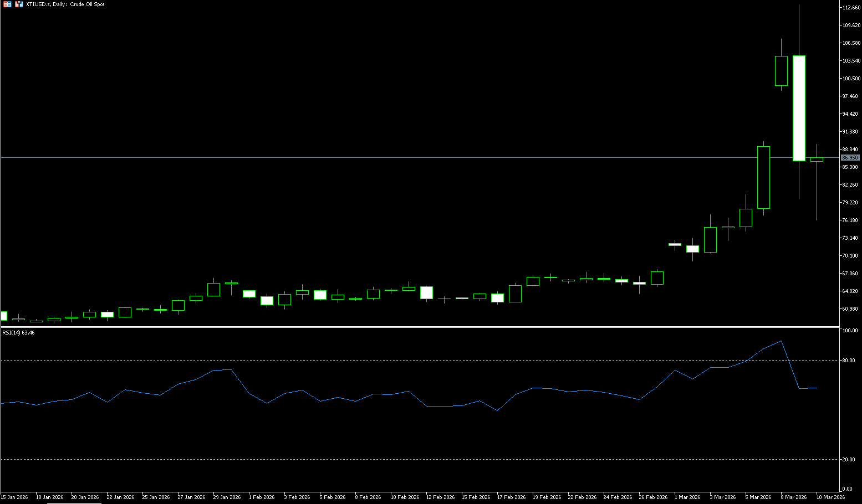862x504 pixels.
Task: Click the 112.660 price scale label
Action: 851,8
